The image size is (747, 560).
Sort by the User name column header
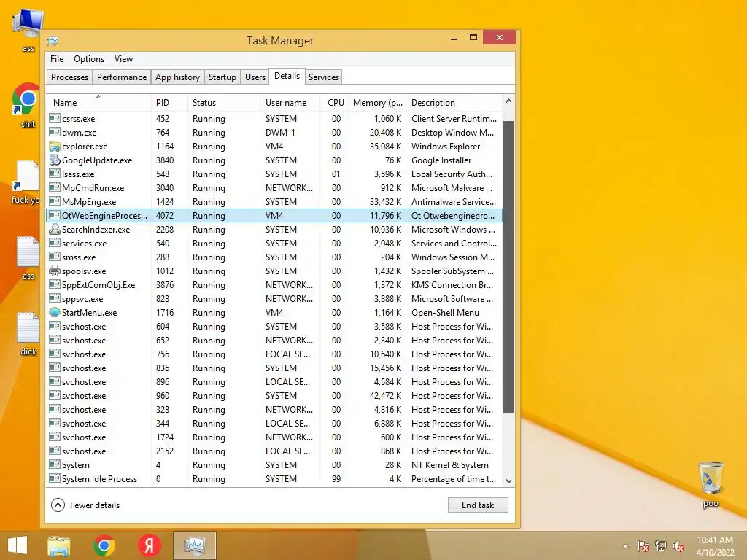point(289,102)
